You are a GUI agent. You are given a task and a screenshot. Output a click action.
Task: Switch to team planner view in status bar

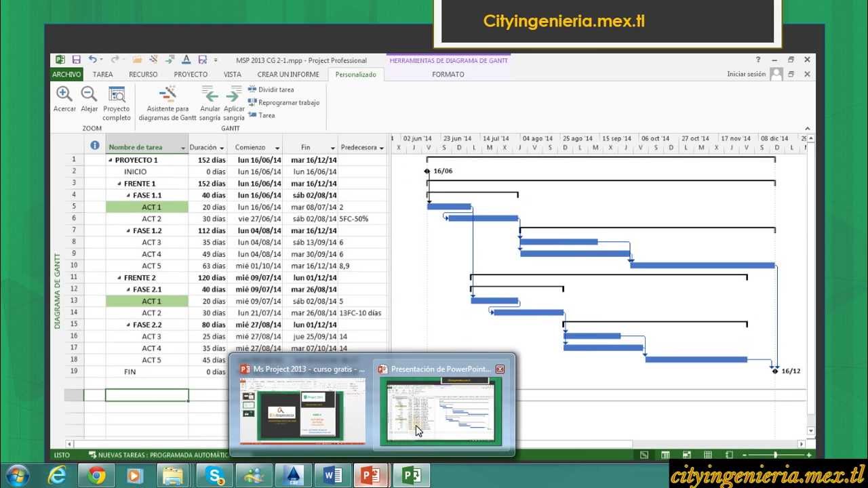[x=687, y=455]
